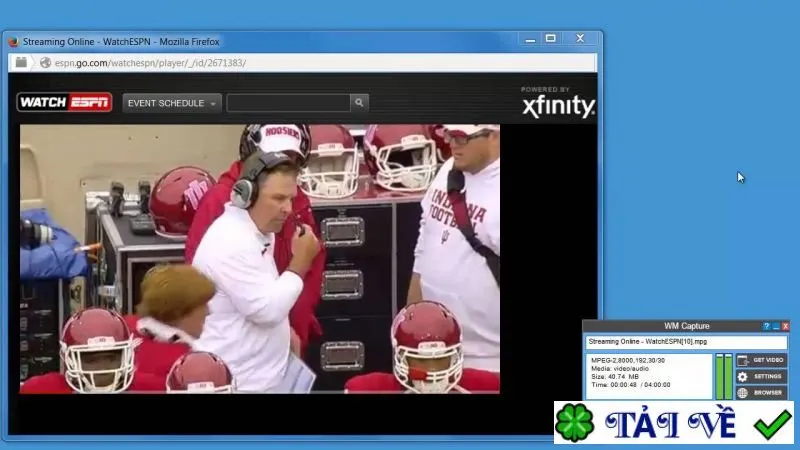The height and width of the screenshot is (450, 800).
Task: Click the Event Schedule dropdown arrow
Action: [x=213, y=104]
